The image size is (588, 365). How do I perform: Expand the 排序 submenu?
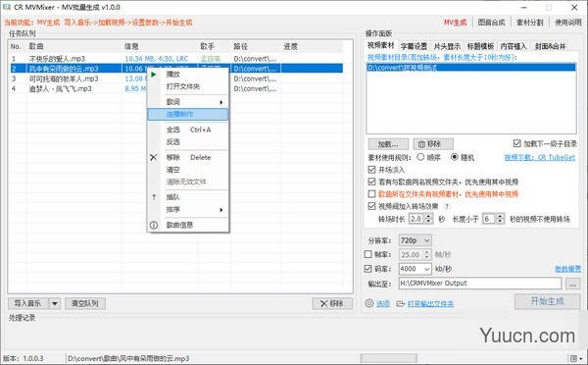[187, 210]
